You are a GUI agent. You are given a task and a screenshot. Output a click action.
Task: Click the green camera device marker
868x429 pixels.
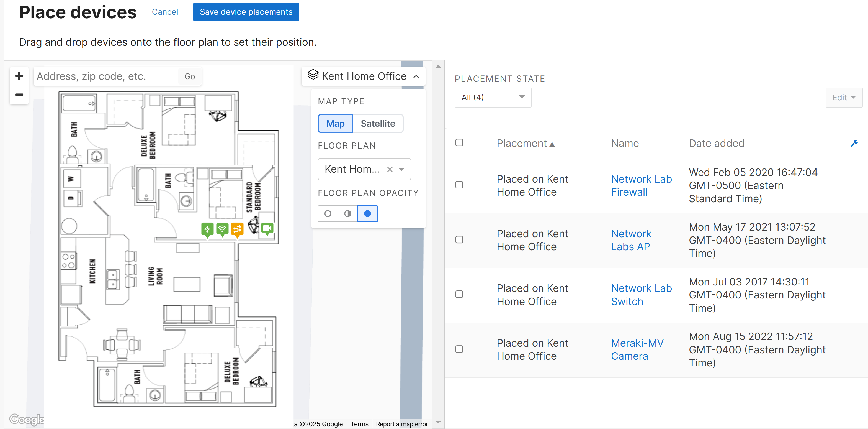pos(267,229)
